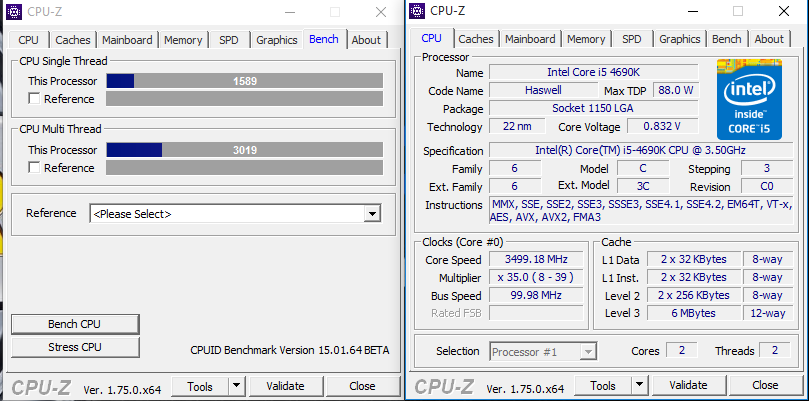This screenshot has height=401, width=809.
Task: Click the Cores count value 2
Action: tap(682, 350)
